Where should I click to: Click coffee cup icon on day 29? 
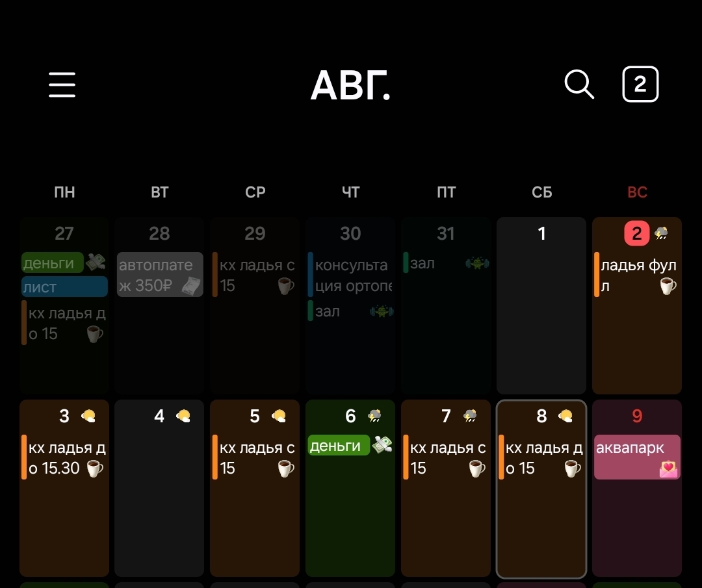(285, 285)
